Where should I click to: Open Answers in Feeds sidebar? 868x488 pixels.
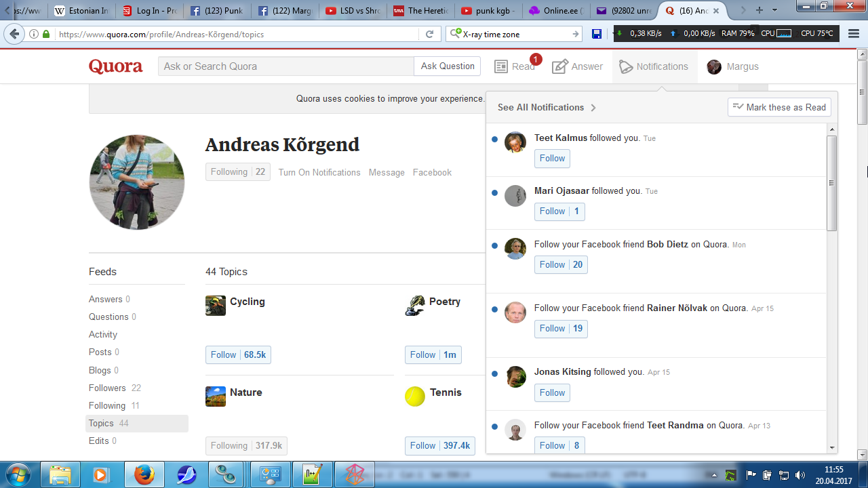[x=109, y=299]
